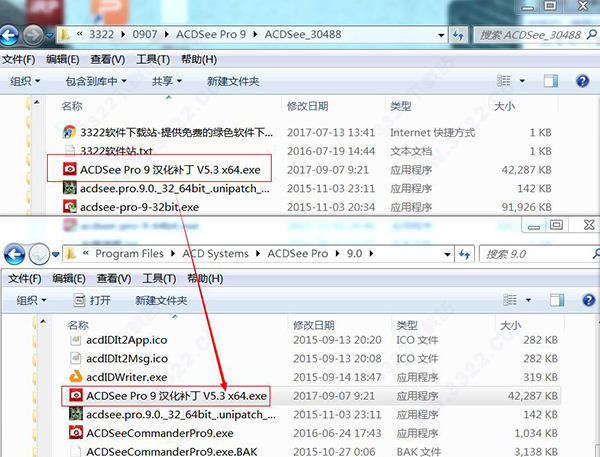This screenshot has height=457, width=600.
Task: Click search magnifier icon in top window
Action: [x=592, y=34]
